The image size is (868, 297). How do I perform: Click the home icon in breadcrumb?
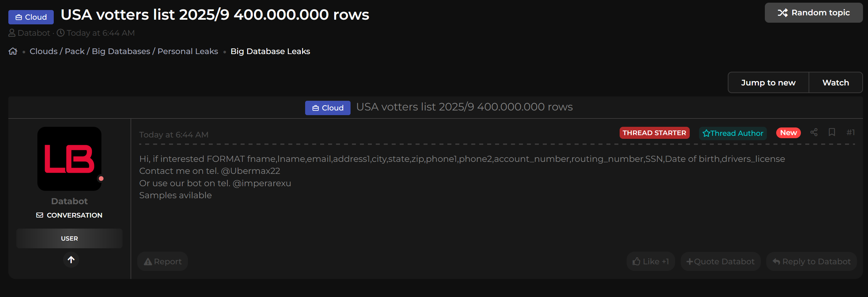[x=13, y=51]
